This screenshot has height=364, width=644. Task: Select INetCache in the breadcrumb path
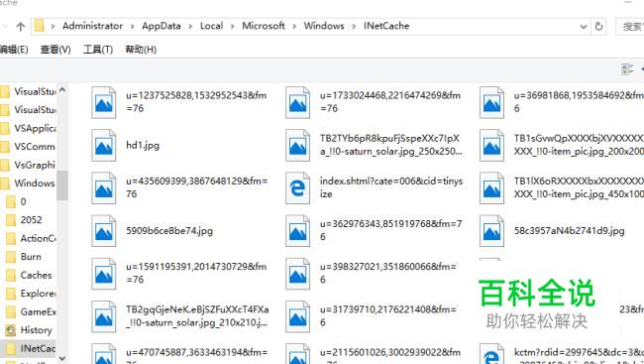point(386,26)
